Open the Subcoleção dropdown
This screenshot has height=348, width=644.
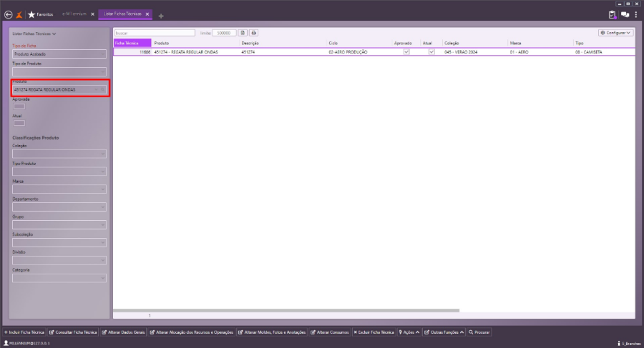[59, 242]
